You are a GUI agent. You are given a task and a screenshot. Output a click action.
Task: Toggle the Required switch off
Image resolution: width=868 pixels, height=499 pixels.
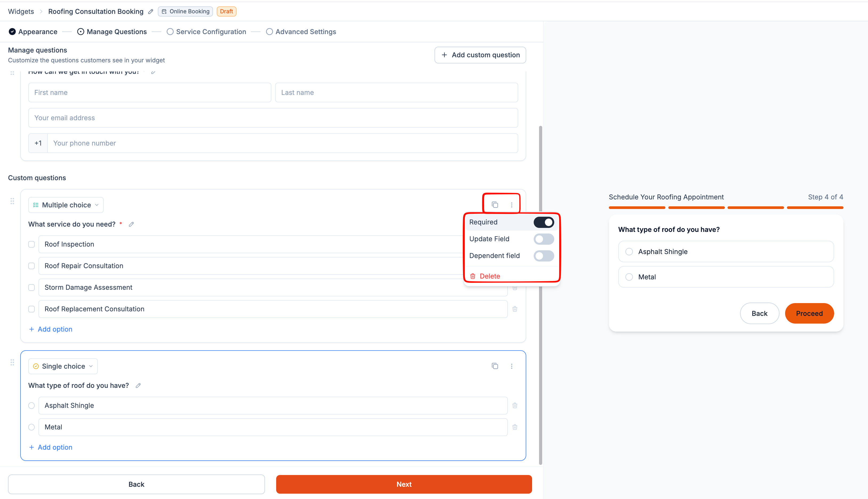point(544,222)
